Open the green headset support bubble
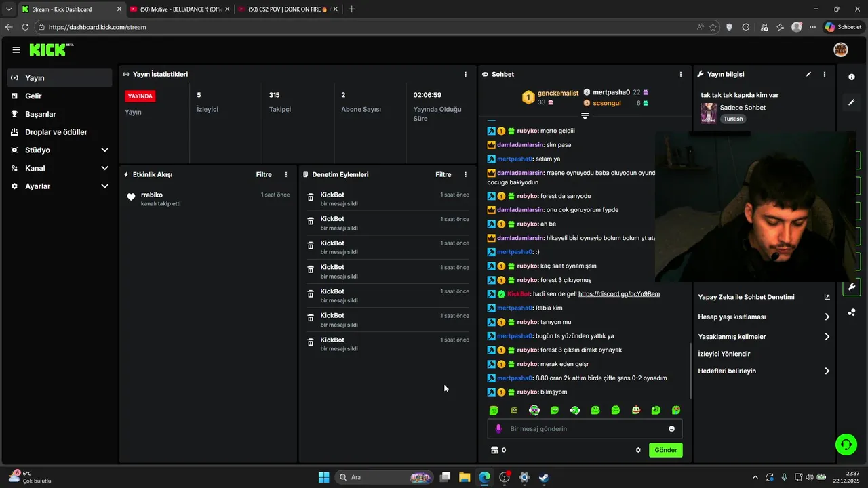This screenshot has height=488, width=868. [x=846, y=445]
